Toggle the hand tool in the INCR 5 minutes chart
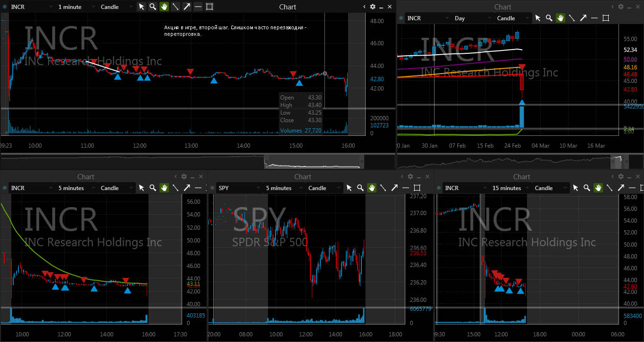This screenshot has width=644, height=342. pos(164,188)
